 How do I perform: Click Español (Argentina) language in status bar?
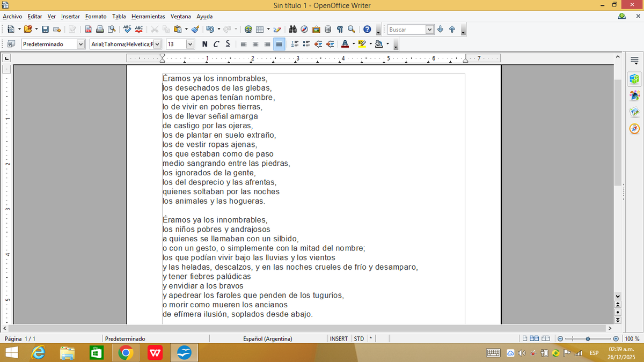[267, 338]
